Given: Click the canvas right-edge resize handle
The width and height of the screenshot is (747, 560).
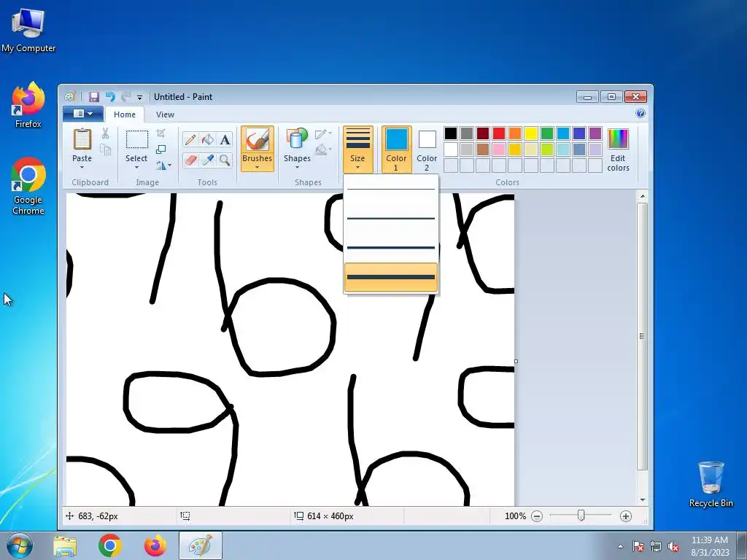Looking at the screenshot, I should pos(516,362).
